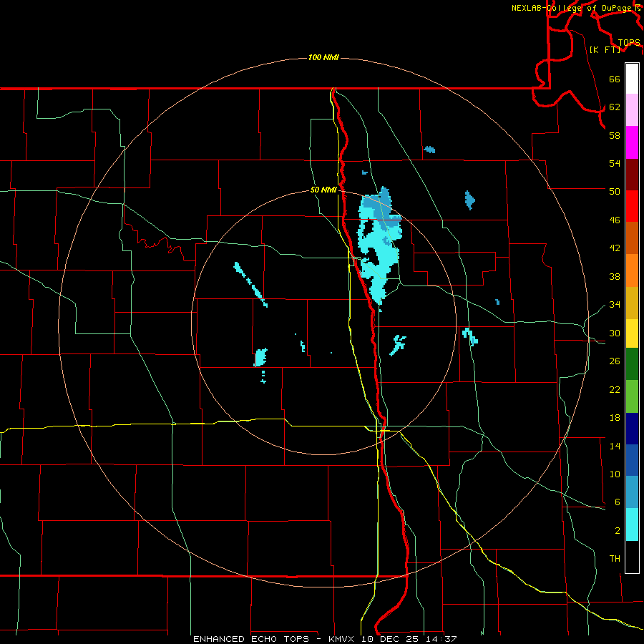The width and height of the screenshot is (644, 644).
Task: Click the legend value 10
Action: click(x=615, y=474)
